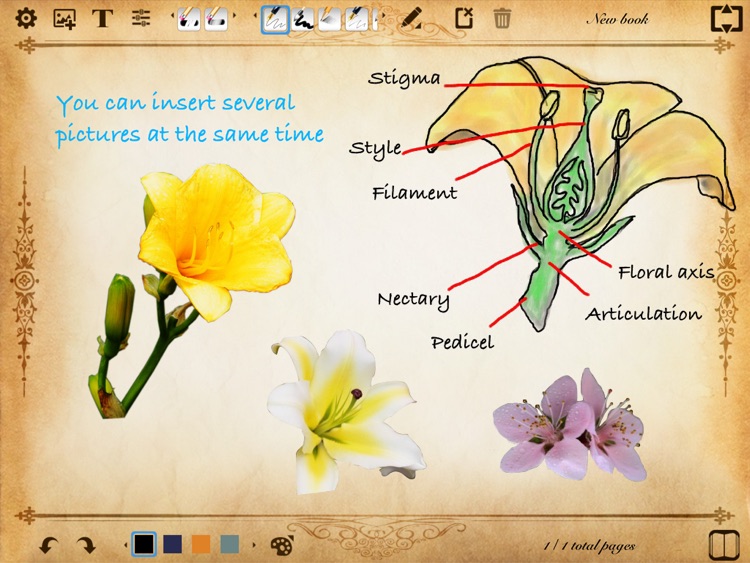Pick the orange color swatch

(201, 544)
